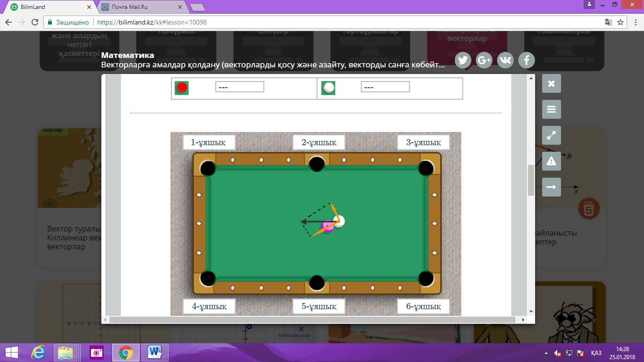
Task: Click the red ball icon in the answer table
Action: [182, 88]
